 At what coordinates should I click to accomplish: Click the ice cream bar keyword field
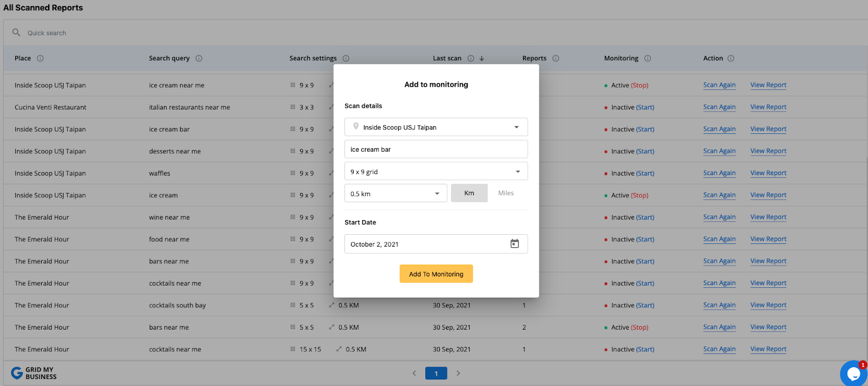coord(436,149)
